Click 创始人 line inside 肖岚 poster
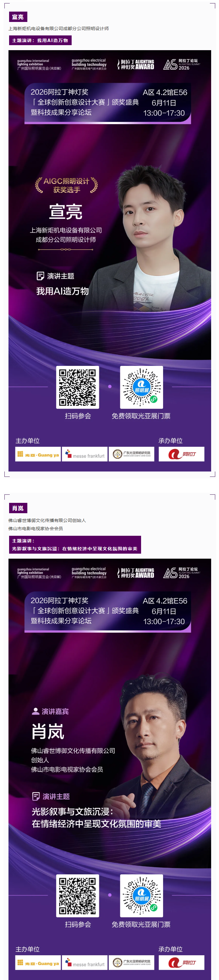The image size is (219, 980). (40, 760)
